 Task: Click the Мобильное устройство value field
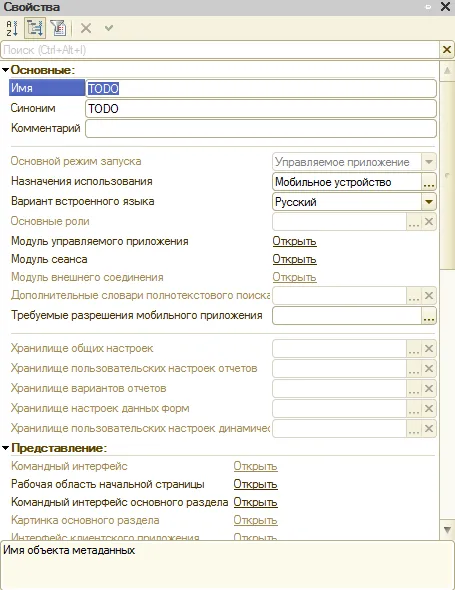coord(347,182)
